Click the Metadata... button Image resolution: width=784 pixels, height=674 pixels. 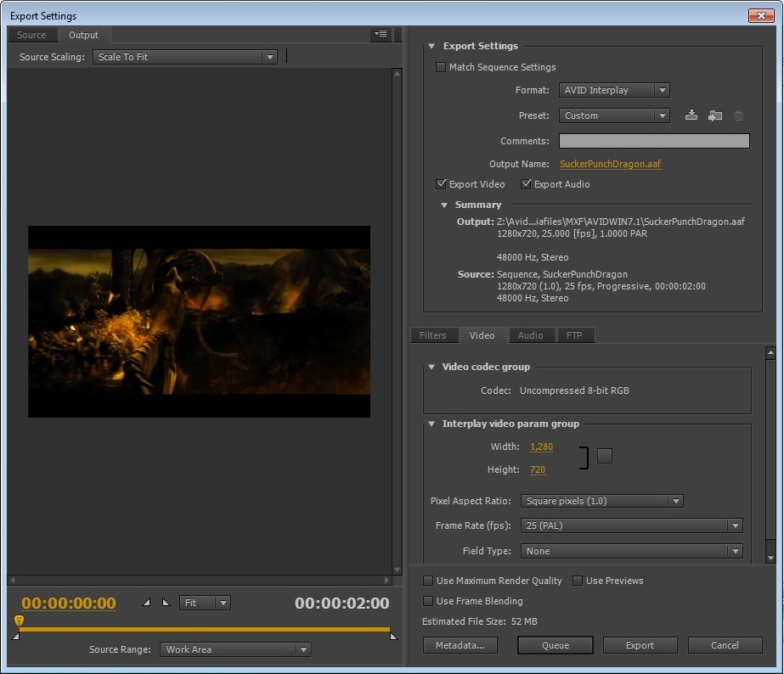point(460,645)
